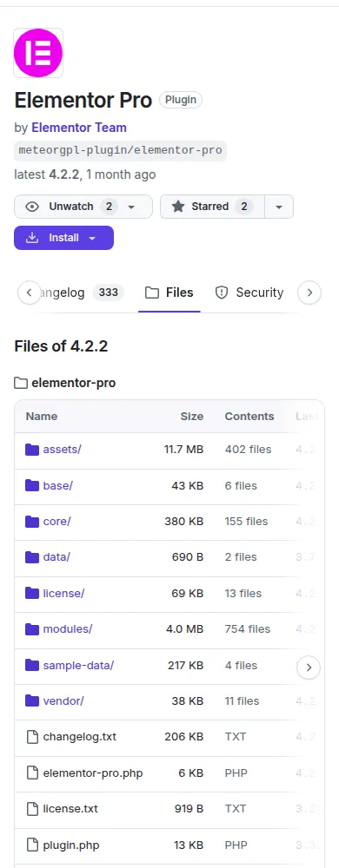Open the Elementor Team author link

pyautogui.click(x=79, y=128)
